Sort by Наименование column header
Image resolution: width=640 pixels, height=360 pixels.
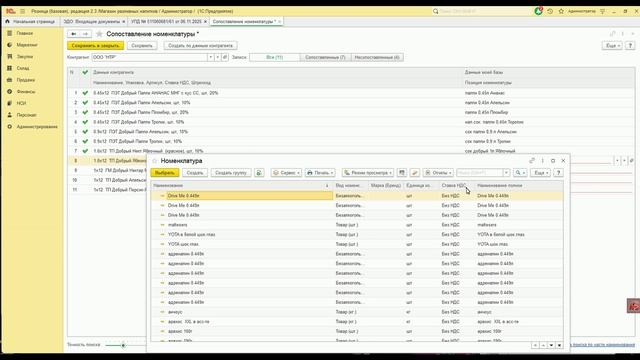(x=241, y=185)
